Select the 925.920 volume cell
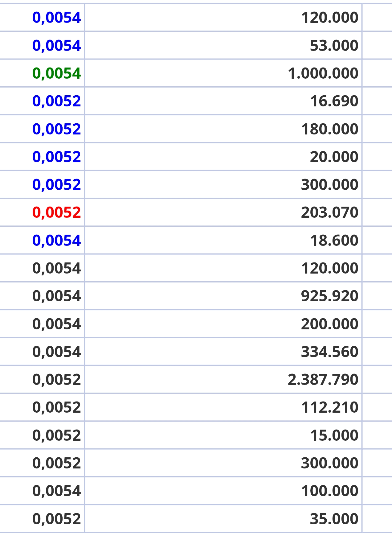 tap(329, 296)
